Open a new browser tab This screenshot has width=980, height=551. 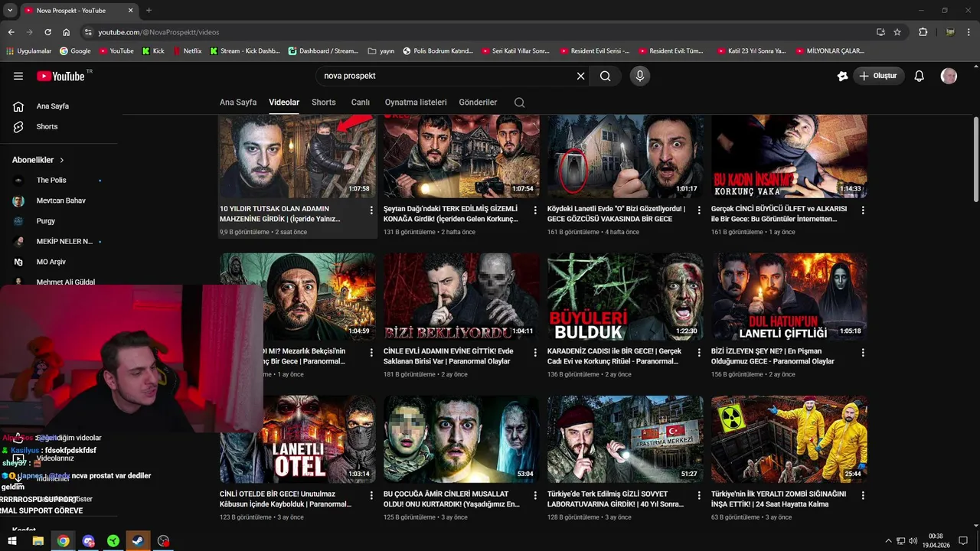pyautogui.click(x=149, y=11)
